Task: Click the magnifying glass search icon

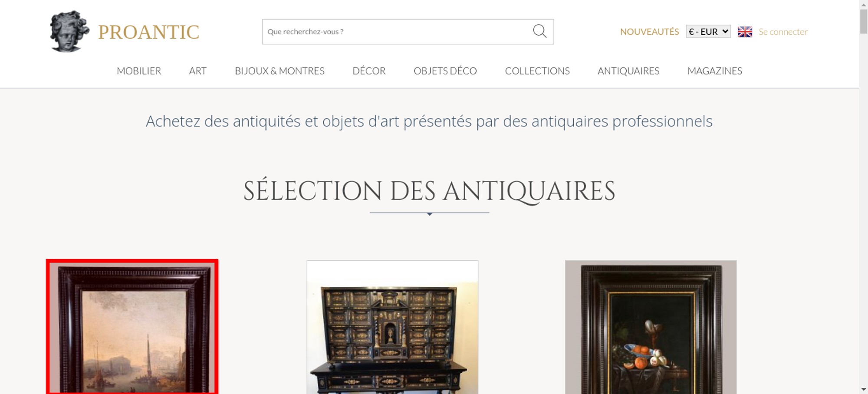Action: tap(539, 31)
